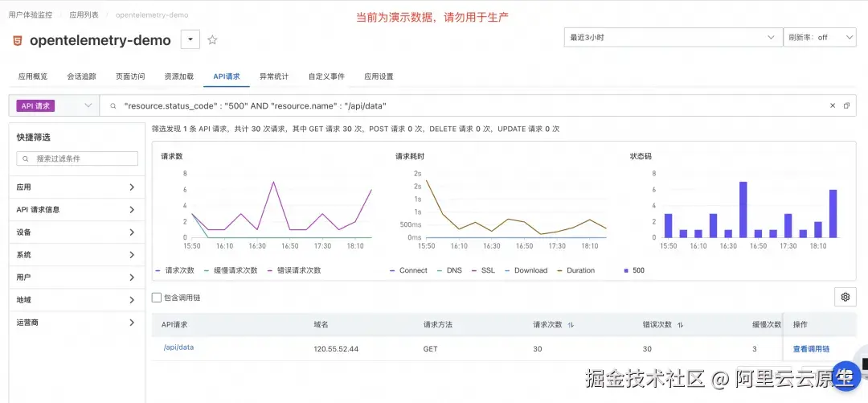Click the opentelemetry-demo breadcrumb

pos(152,15)
